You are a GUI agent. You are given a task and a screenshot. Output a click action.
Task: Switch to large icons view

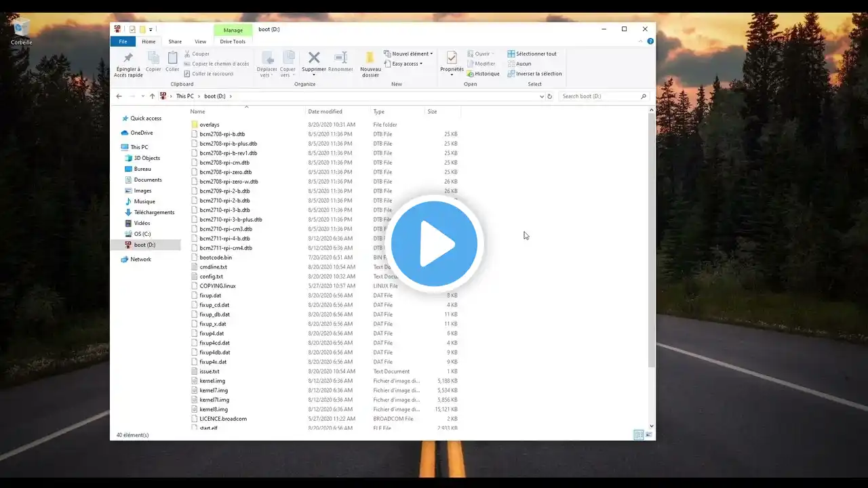[x=648, y=435]
